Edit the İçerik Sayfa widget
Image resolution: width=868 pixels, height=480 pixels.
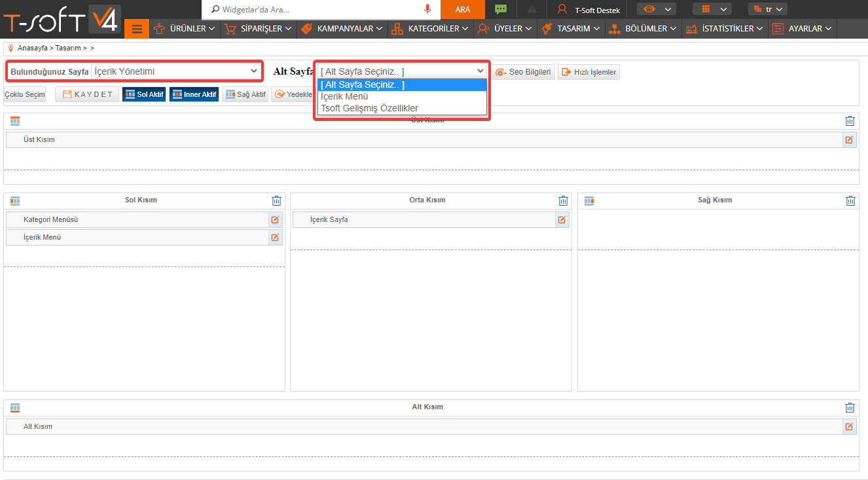(x=562, y=220)
